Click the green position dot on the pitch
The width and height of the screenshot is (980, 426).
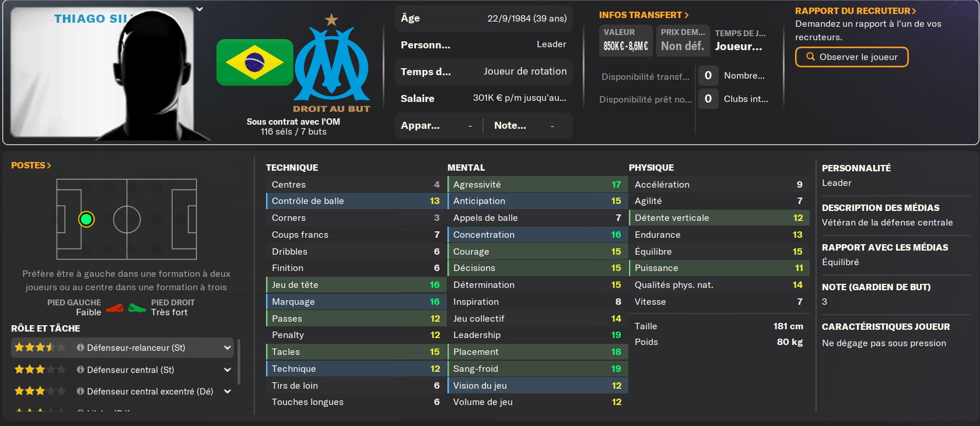pyautogui.click(x=86, y=219)
